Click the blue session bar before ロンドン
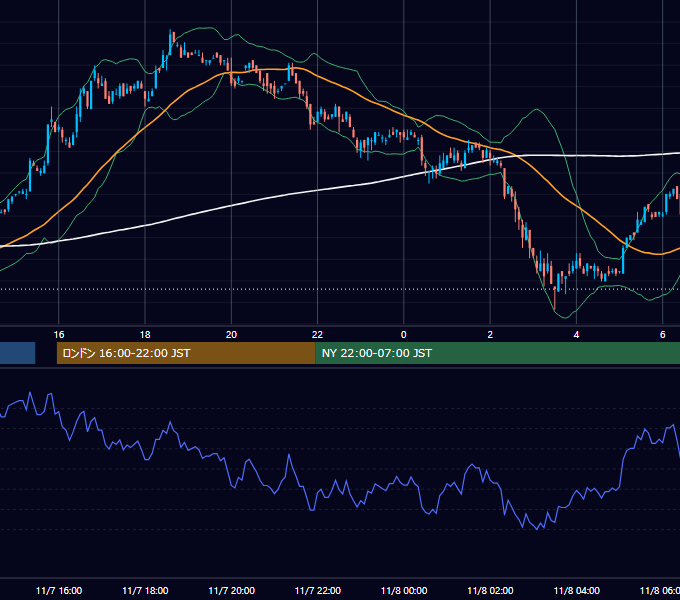Image resolution: width=680 pixels, height=600 pixels. [x=17, y=353]
